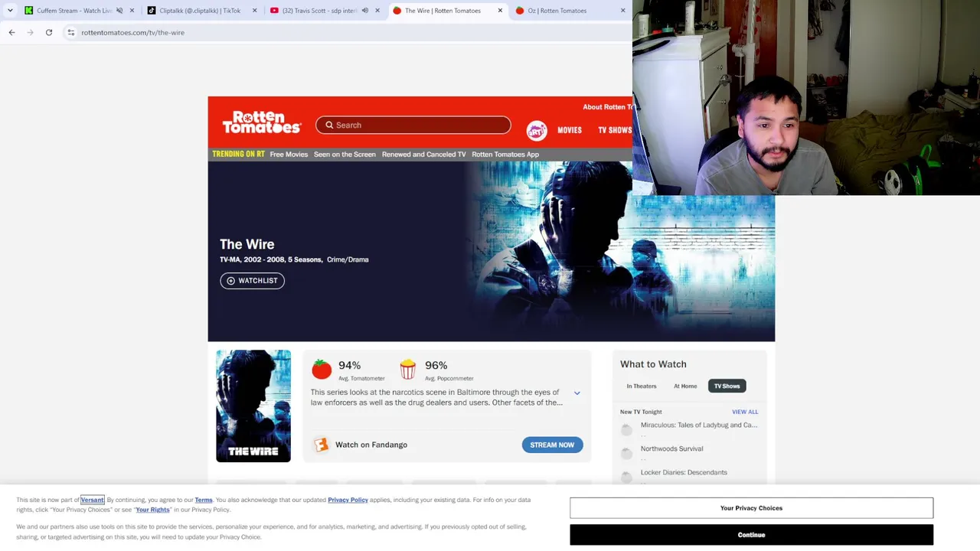The width and height of the screenshot is (980, 551).
Task: Open the About Rotten Tomatoes link
Action: click(x=608, y=107)
